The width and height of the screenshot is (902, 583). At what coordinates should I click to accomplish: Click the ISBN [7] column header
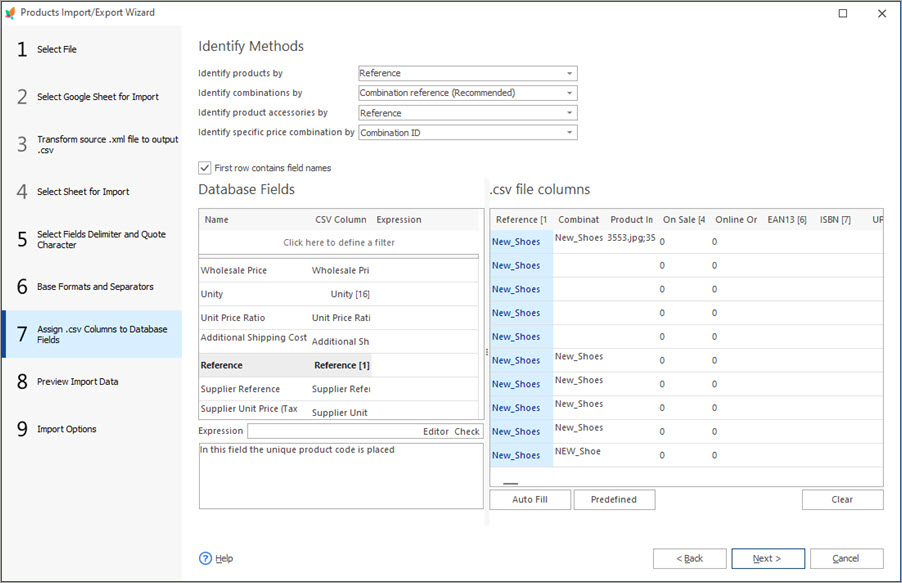tap(835, 219)
